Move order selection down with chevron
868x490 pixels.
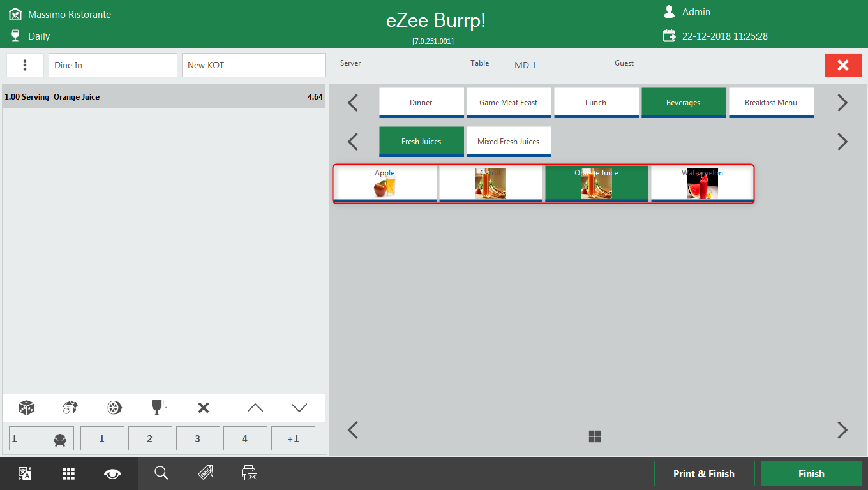pyautogui.click(x=299, y=408)
